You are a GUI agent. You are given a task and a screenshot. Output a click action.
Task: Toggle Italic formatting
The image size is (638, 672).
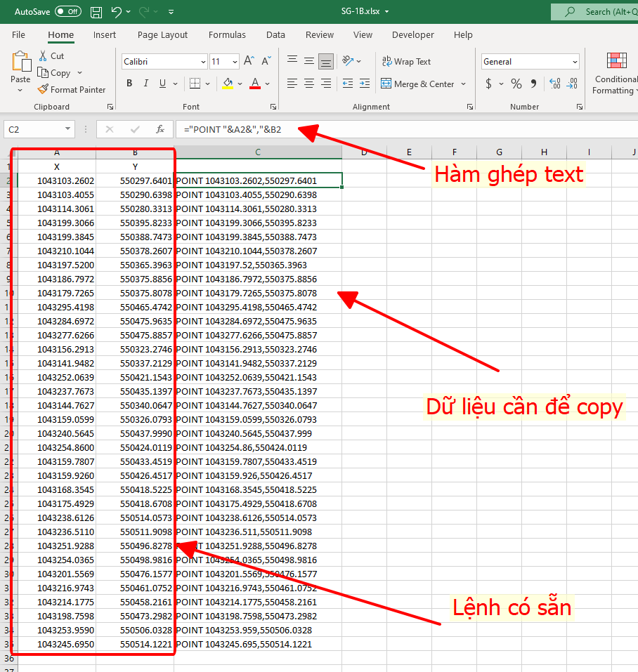pos(146,84)
